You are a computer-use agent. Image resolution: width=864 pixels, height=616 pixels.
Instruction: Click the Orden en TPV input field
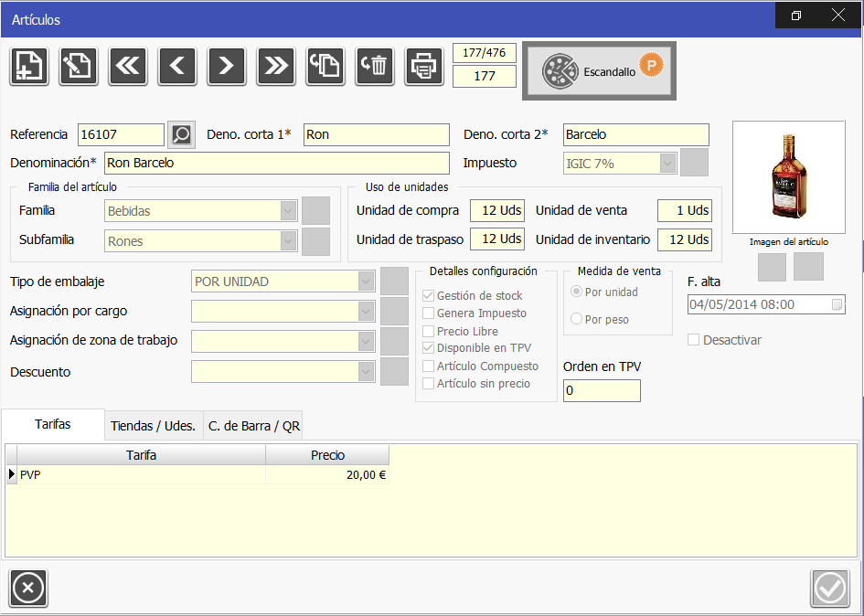pyautogui.click(x=602, y=391)
